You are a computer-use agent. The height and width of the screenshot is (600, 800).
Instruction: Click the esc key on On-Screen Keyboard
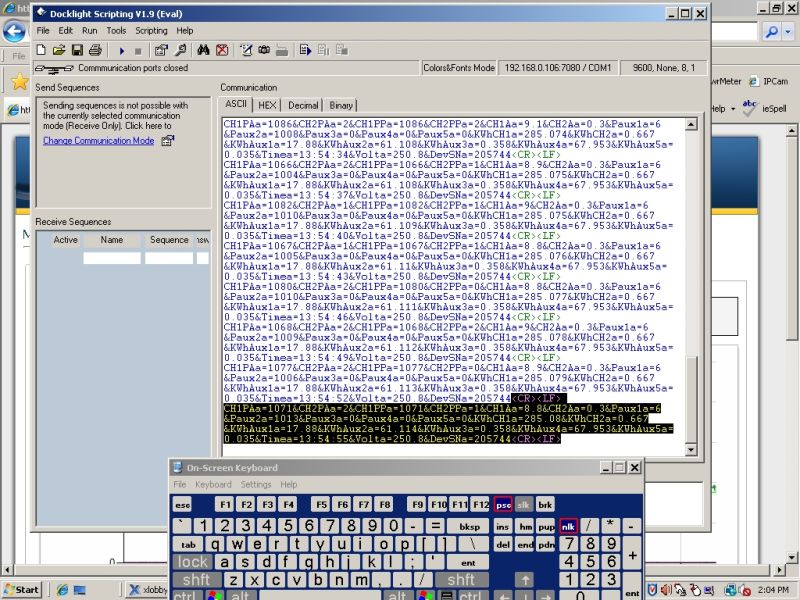tap(183, 505)
